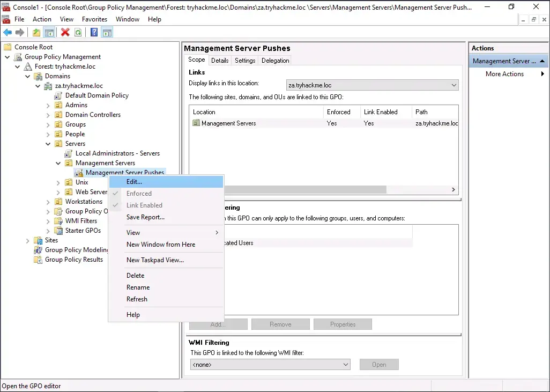Click the Forest tryhackme.loc triangle icon

pyautogui.click(x=28, y=66)
